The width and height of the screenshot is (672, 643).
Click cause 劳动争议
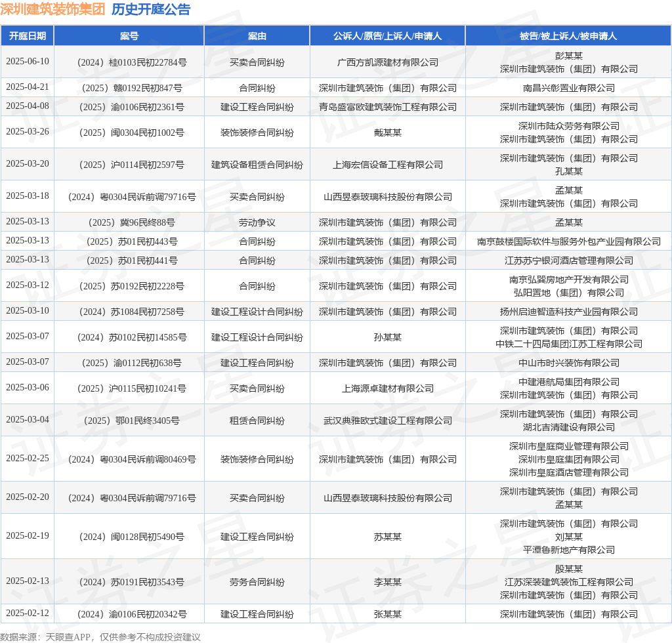257,223
